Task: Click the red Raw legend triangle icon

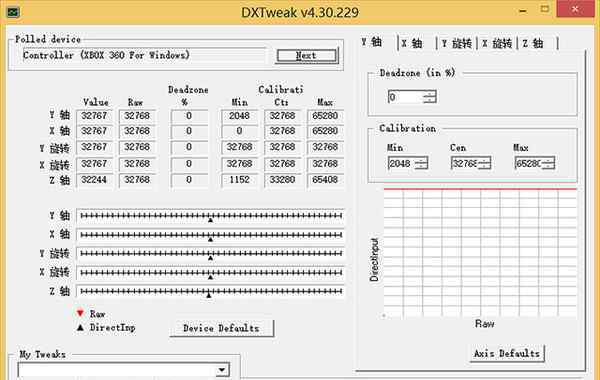Action: 80,313
